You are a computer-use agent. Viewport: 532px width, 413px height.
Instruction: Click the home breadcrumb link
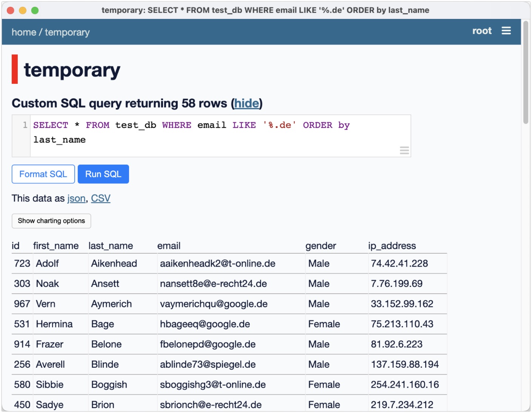point(24,32)
